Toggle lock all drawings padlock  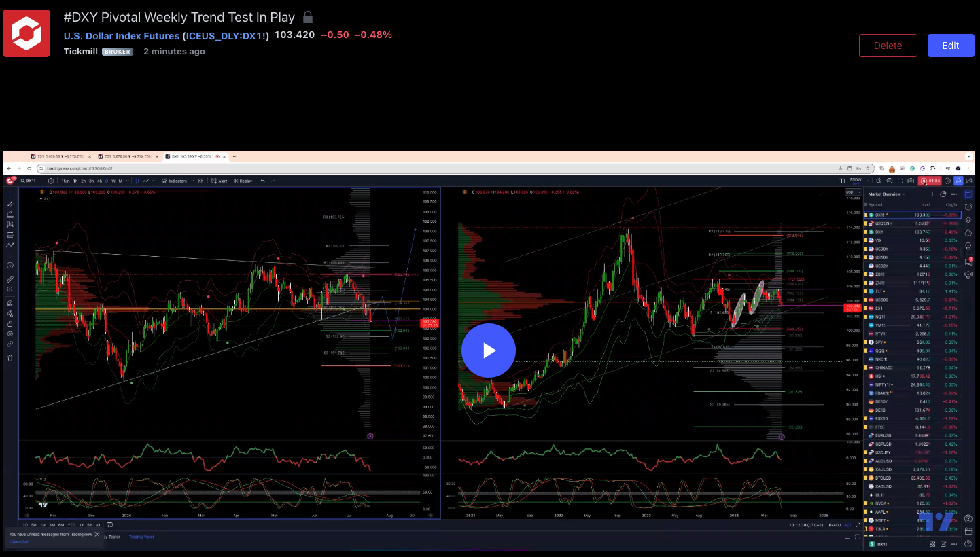pos(10,323)
